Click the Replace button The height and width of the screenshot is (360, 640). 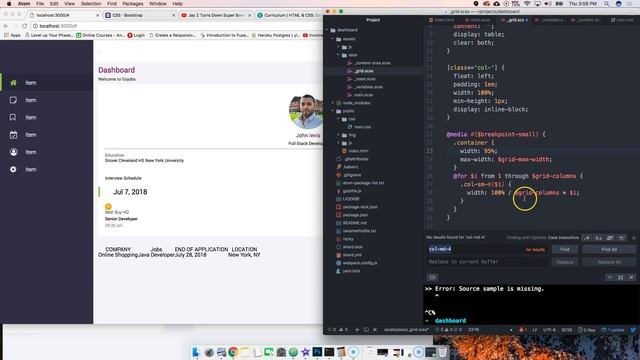point(564,262)
